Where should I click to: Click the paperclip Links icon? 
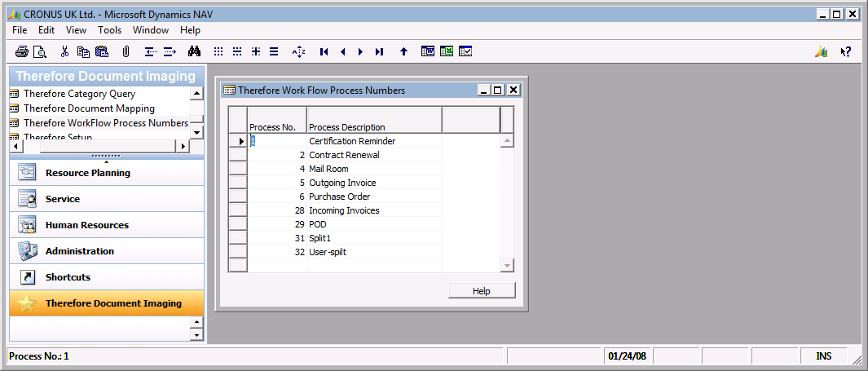[x=126, y=51]
